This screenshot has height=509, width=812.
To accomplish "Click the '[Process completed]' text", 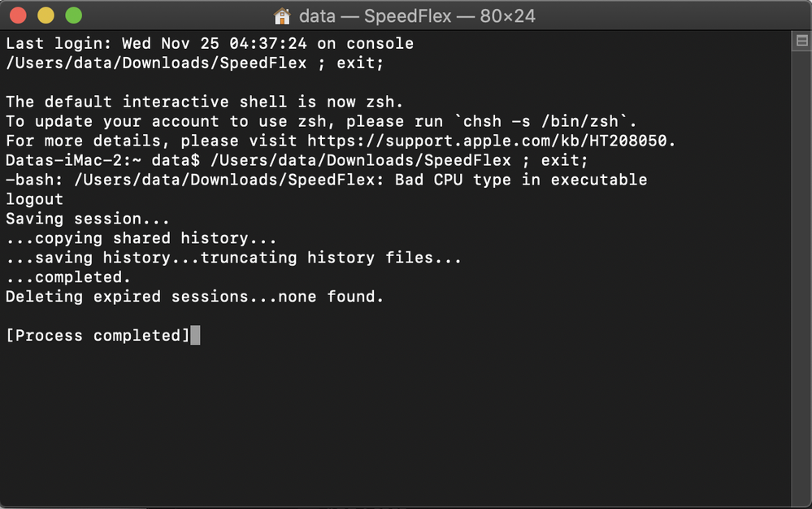I will (x=98, y=336).
